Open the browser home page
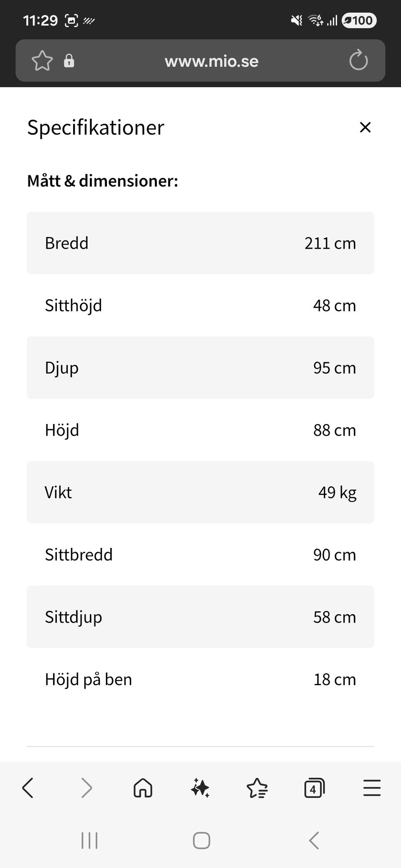 [x=143, y=788]
